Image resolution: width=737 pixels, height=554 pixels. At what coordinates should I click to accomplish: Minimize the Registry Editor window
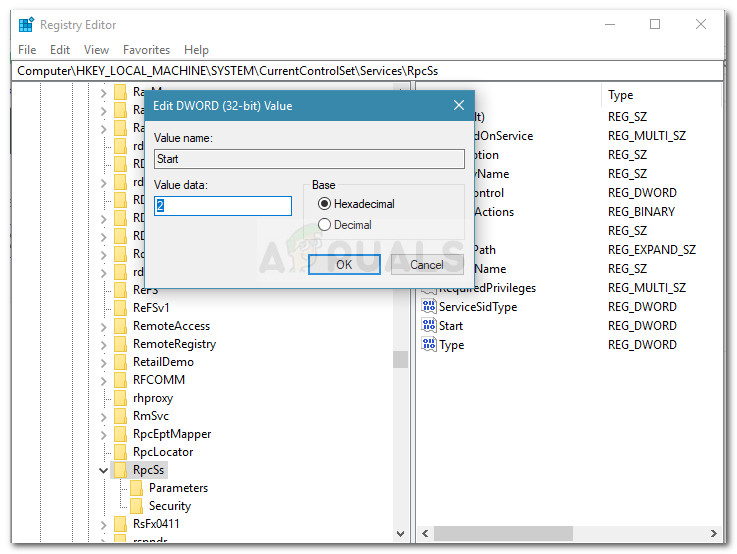pos(610,24)
